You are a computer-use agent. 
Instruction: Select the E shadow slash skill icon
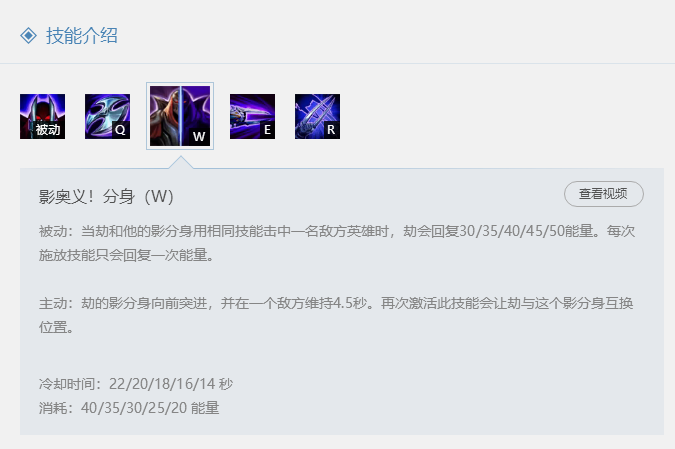click(x=252, y=116)
